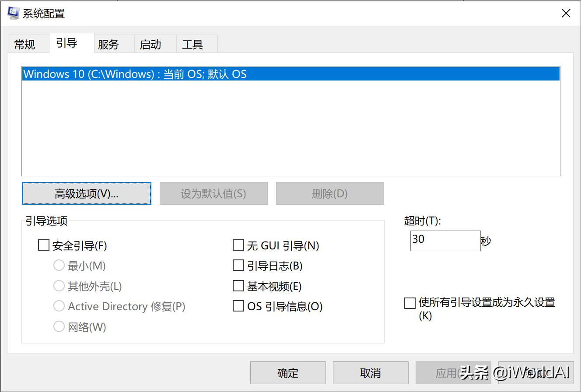Click the 删除(D) button
This screenshot has height=392, width=581.
[x=330, y=193]
